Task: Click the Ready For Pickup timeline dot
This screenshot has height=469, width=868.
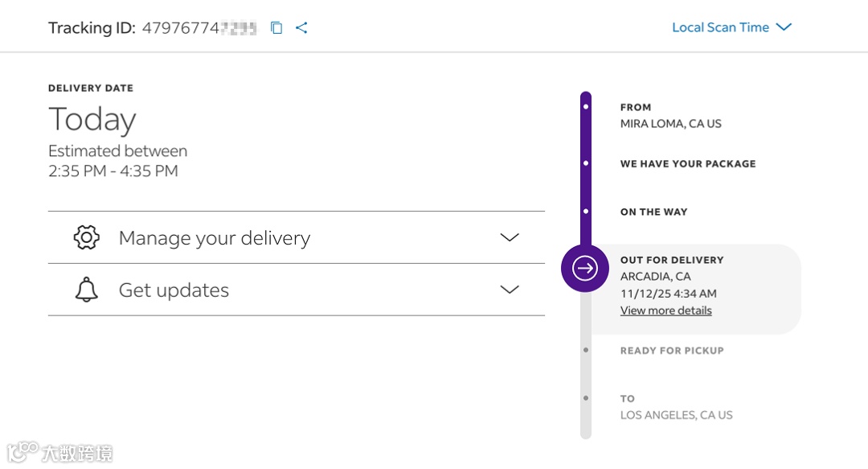Action: (586, 350)
